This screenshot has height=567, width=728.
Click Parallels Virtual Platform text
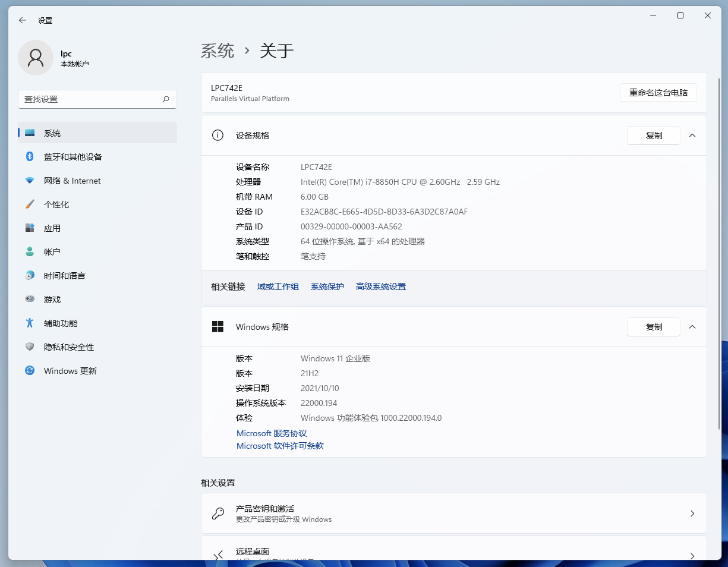tap(250, 99)
